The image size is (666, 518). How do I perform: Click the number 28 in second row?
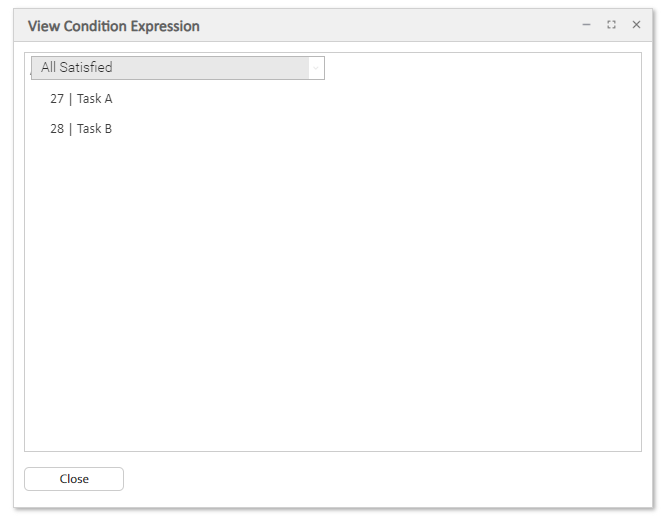click(x=57, y=129)
